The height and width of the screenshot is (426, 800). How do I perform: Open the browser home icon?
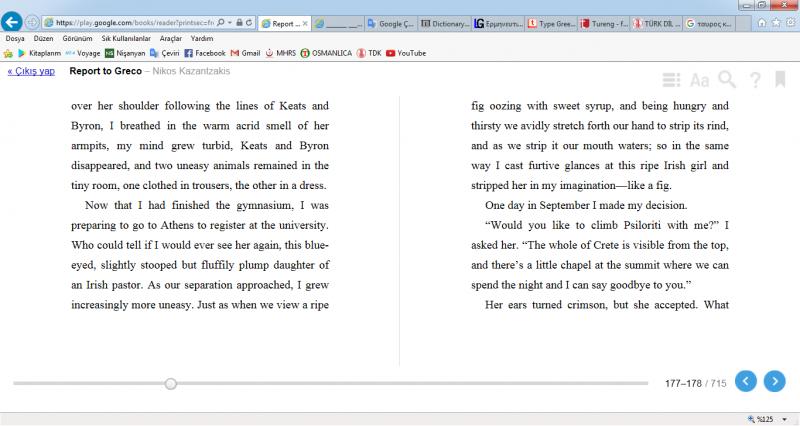point(762,22)
